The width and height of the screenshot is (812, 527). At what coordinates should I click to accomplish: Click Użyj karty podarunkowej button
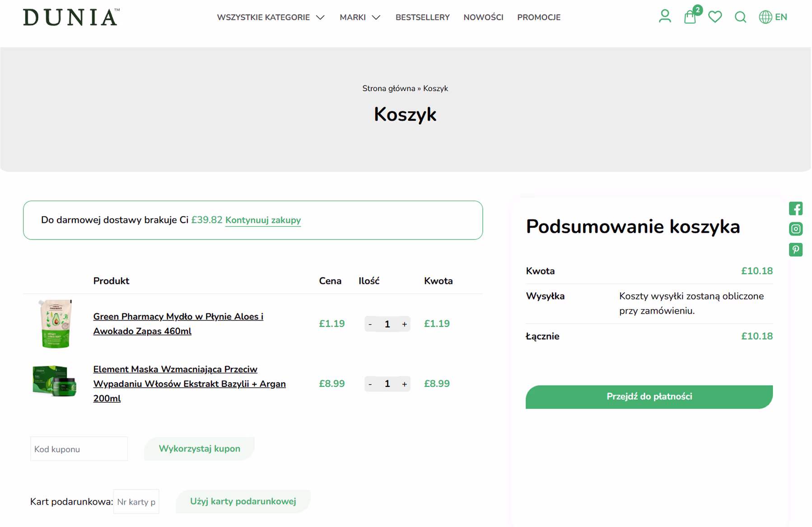[243, 501]
